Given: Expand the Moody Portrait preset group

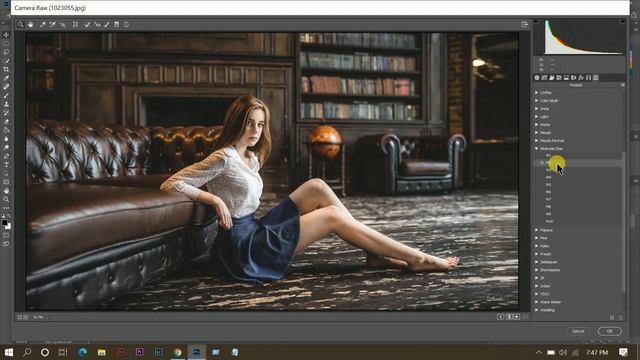Looking at the screenshot, I should click(x=537, y=140).
